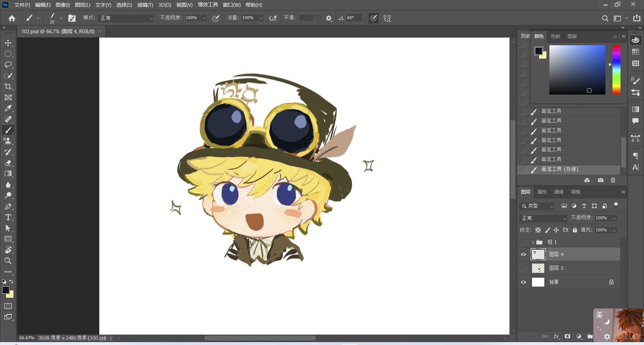Screen dimensions: 644x345
Task: Switch to the 通道 tab
Action: point(559,192)
